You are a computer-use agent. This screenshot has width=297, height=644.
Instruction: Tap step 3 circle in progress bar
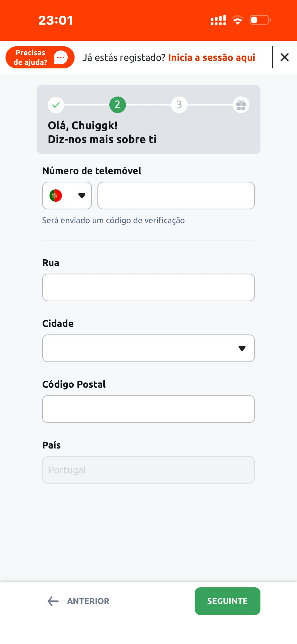point(179,105)
